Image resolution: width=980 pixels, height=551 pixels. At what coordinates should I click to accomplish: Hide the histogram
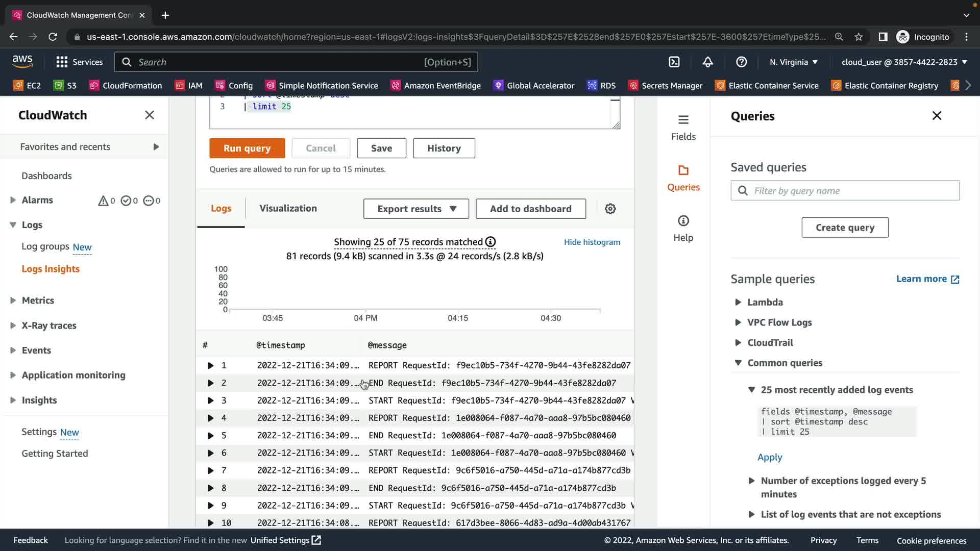coord(592,242)
